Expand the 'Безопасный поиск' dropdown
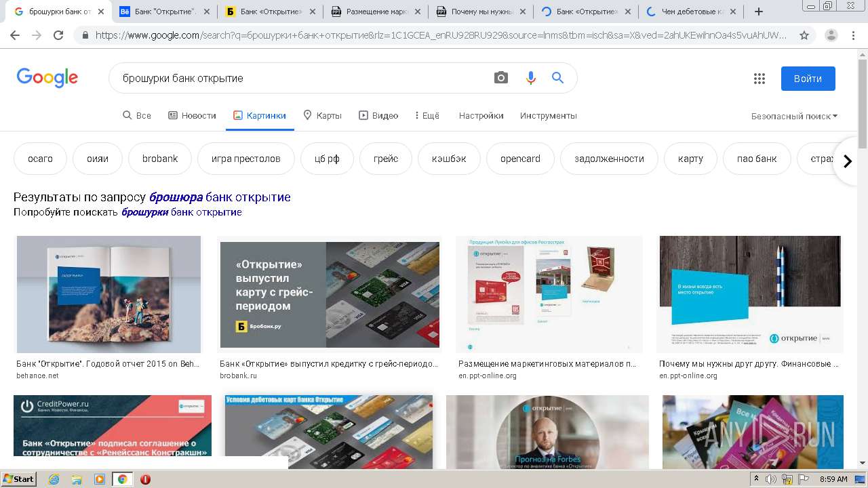The width and height of the screenshot is (868, 488). point(794,116)
